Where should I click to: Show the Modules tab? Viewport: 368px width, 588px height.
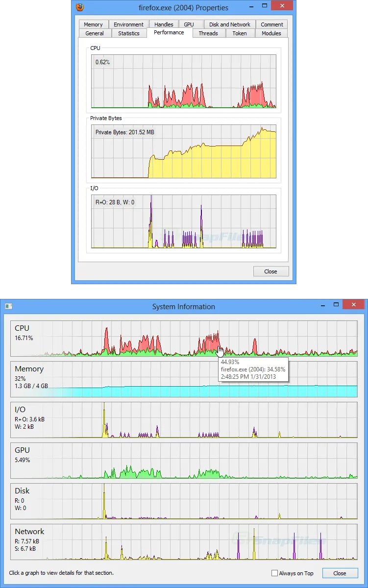point(271,33)
